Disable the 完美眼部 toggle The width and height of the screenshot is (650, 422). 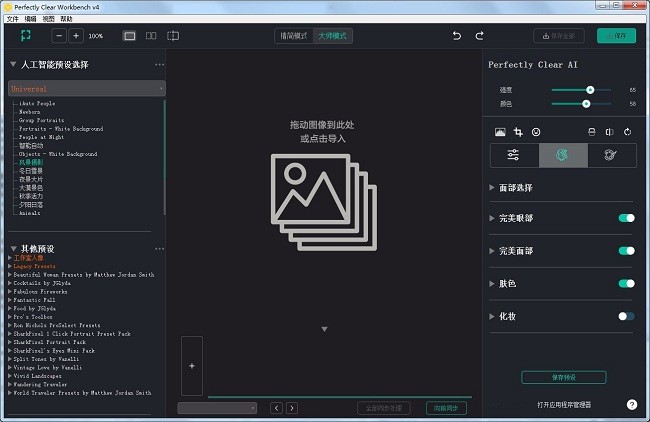[626, 218]
